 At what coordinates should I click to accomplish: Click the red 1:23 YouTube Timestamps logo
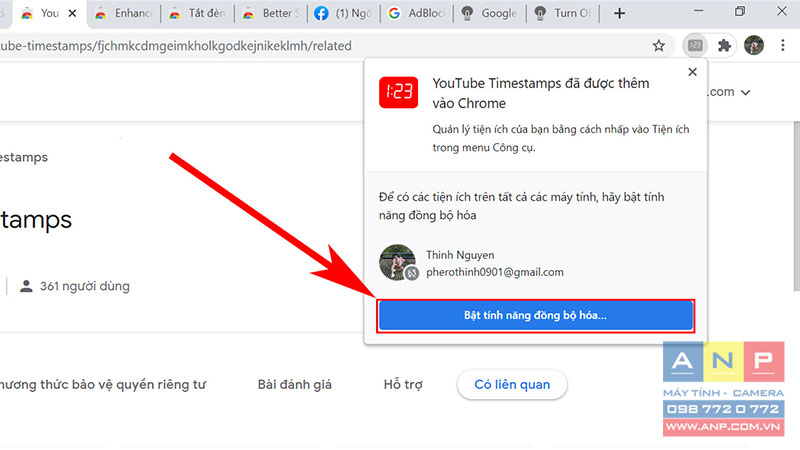(398, 92)
